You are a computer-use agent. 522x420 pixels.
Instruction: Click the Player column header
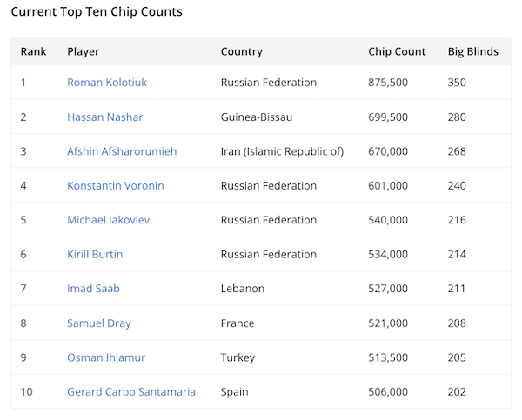point(84,51)
